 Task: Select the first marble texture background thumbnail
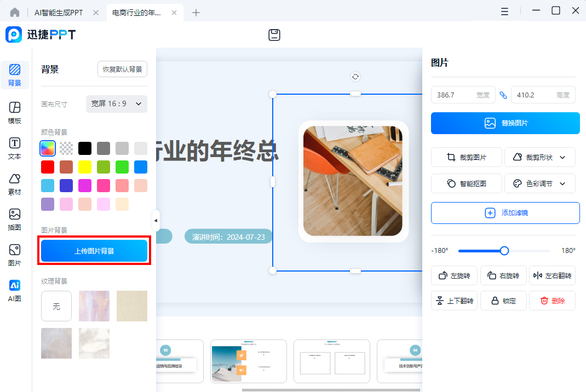point(94,305)
